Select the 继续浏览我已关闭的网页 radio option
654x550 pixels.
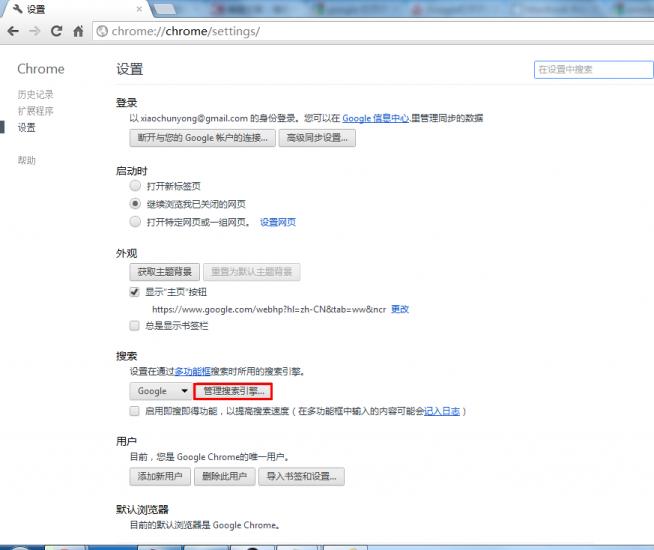click(x=135, y=203)
